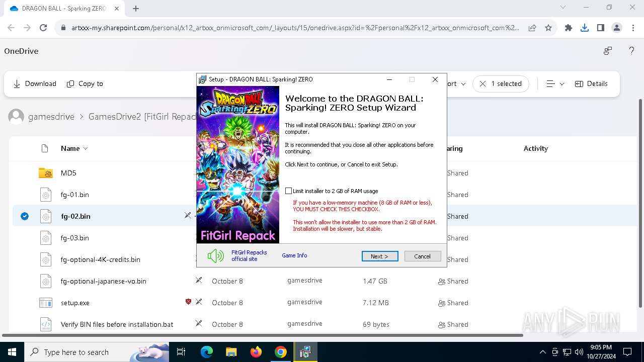Viewport: 644px width, 362px height.
Task: Share this page from address bar
Action: (x=532, y=28)
